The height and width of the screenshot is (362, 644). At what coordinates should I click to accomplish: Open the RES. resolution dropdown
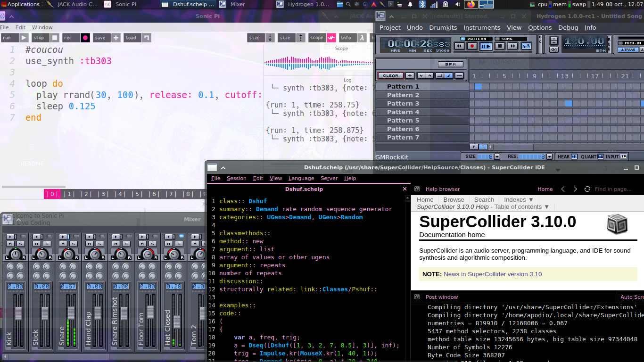click(x=549, y=156)
